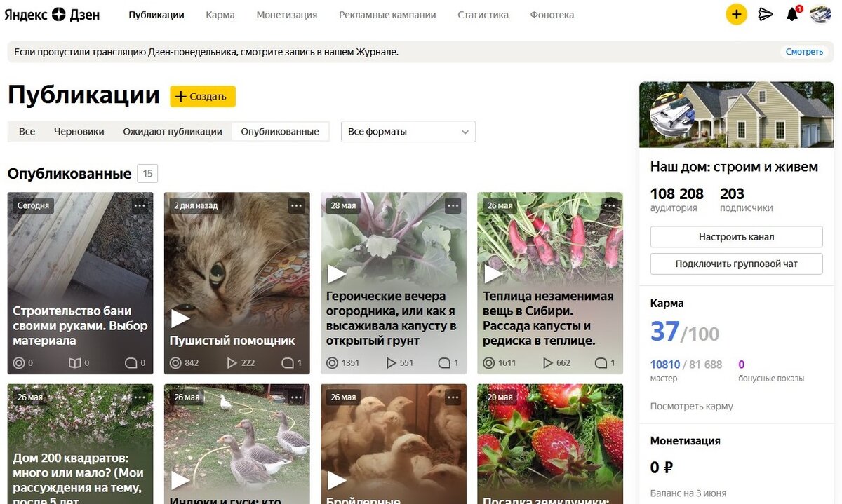Open three-dot menu on chicks video card

453,397
